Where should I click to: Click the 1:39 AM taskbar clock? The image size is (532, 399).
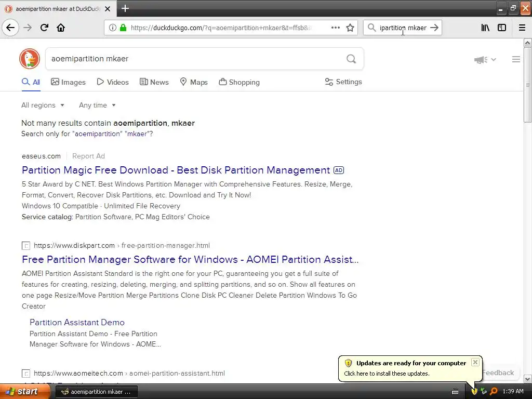[x=513, y=392]
